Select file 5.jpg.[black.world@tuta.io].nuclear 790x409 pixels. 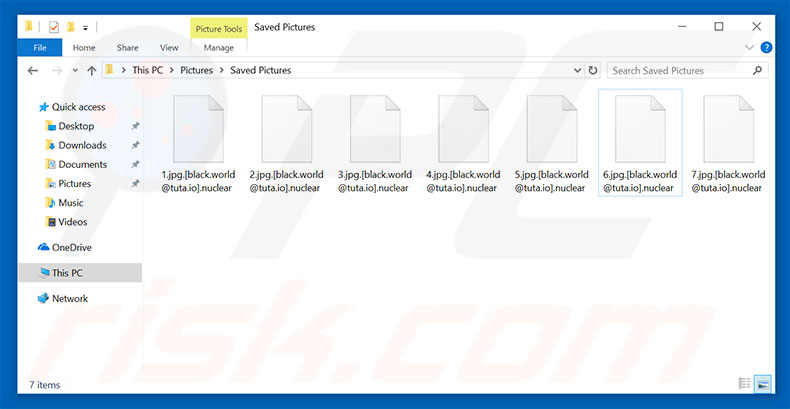(552, 144)
